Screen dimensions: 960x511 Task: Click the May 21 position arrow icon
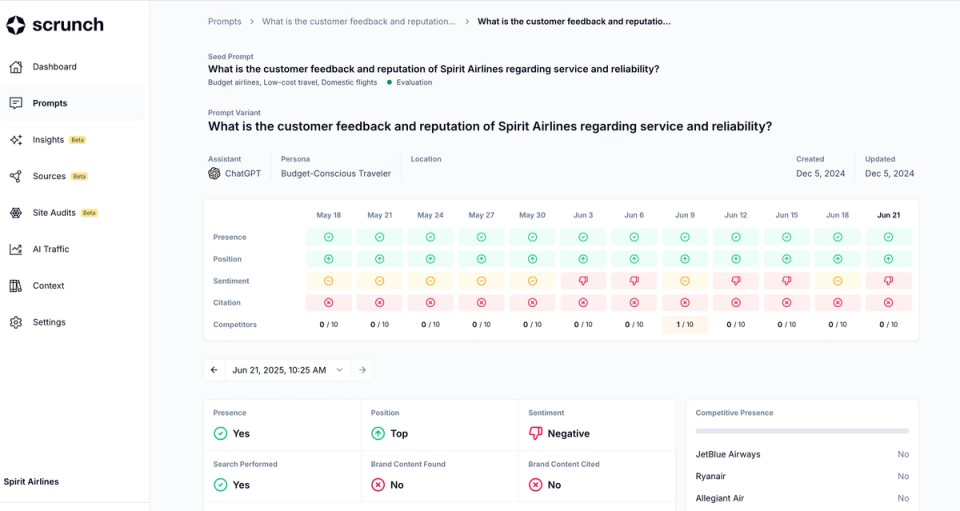pyautogui.click(x=380, y=259)
